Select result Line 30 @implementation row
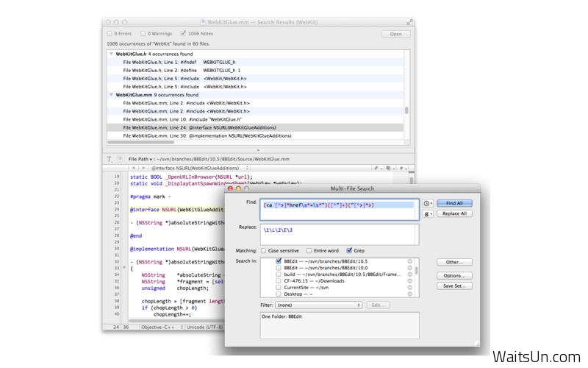This screenshot has height=368, width=588. [x=255, y=136]
